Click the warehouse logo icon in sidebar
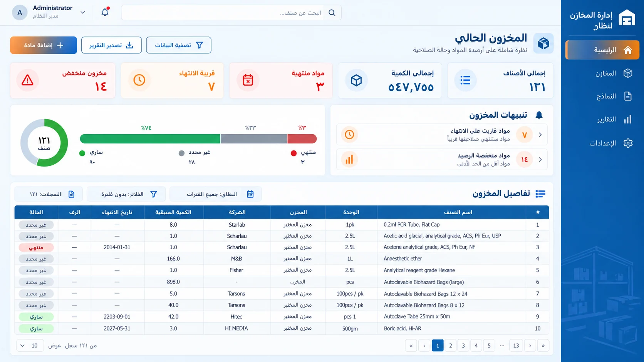Image resolution: width=644 pixels, height=362 pixels. tap(627, 18)
